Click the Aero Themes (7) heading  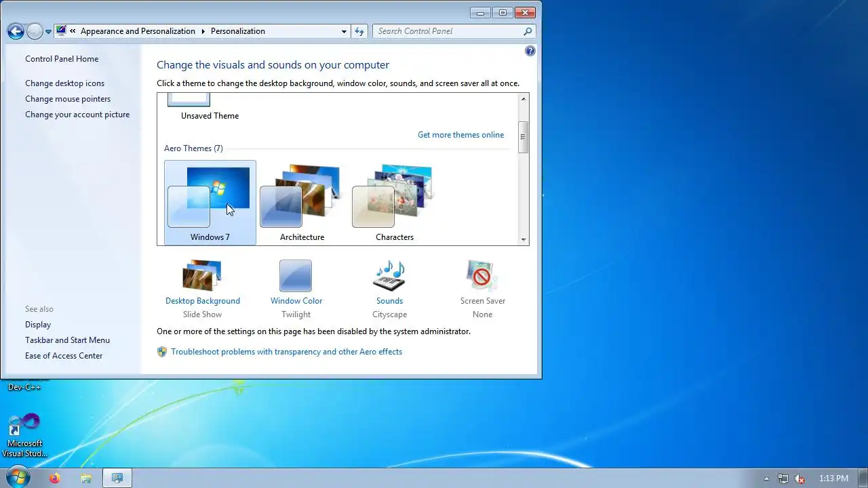pos(193,148)
